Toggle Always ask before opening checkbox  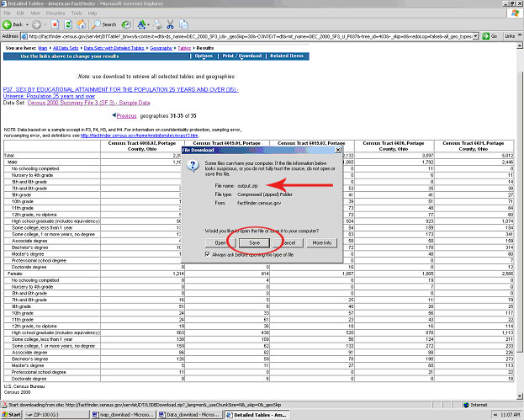tap(208, 254)
